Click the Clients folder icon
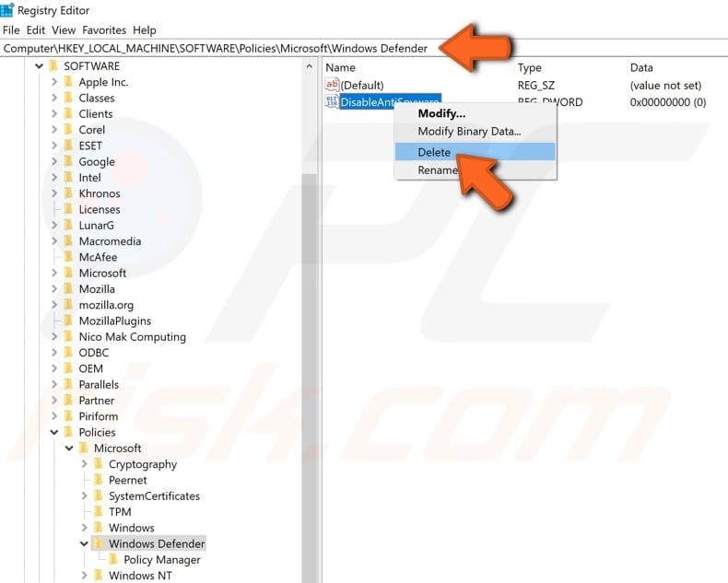Screen dimensions: 728x583 [x=68, y=113]
